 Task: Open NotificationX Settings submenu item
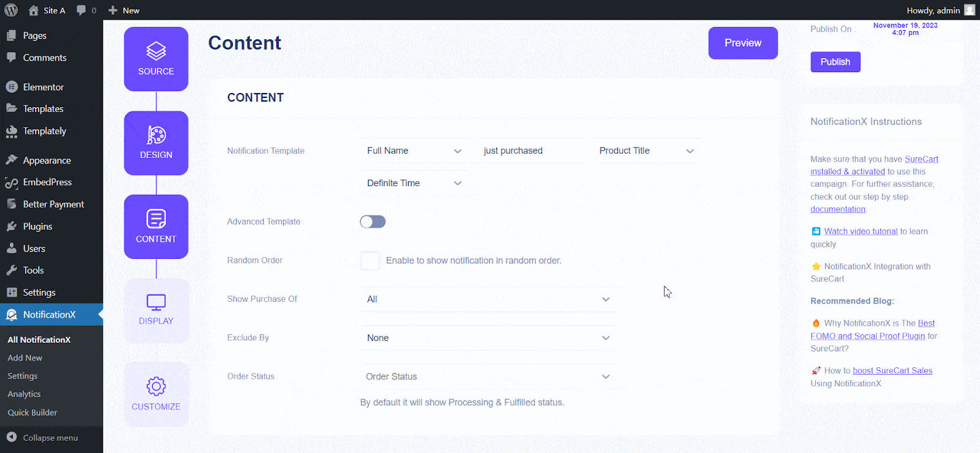coord(23,376)
